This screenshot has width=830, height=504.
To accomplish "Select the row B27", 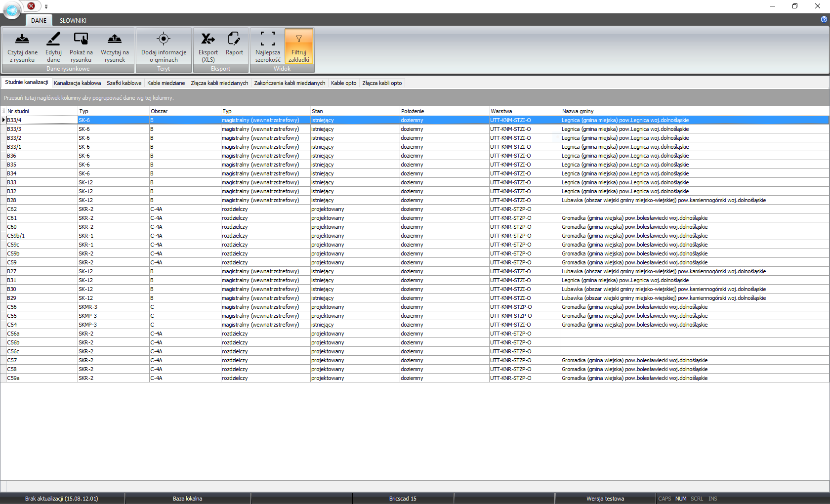I will [415, 271].
